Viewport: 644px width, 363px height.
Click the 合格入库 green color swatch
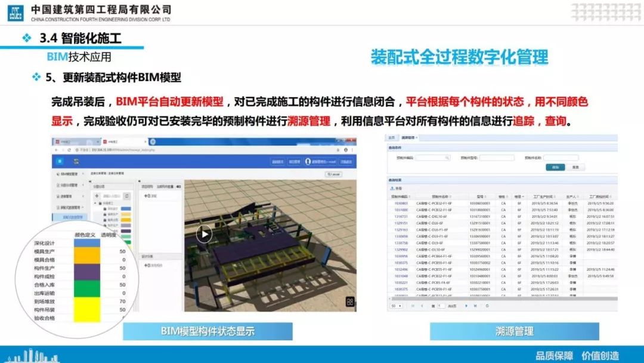(x=86, y=285)
